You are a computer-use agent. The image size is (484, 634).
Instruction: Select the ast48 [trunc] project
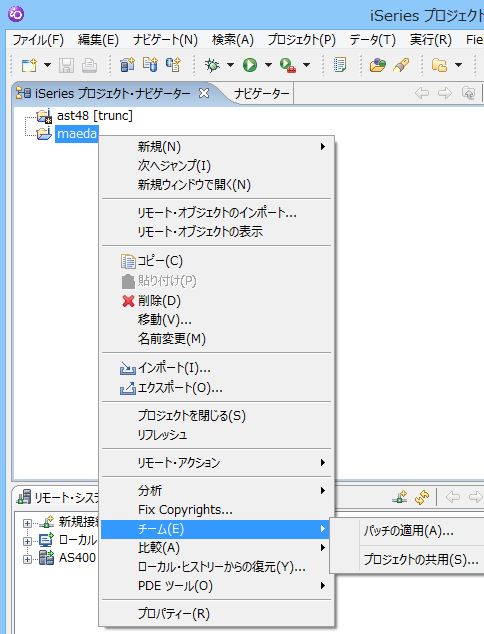95,116
